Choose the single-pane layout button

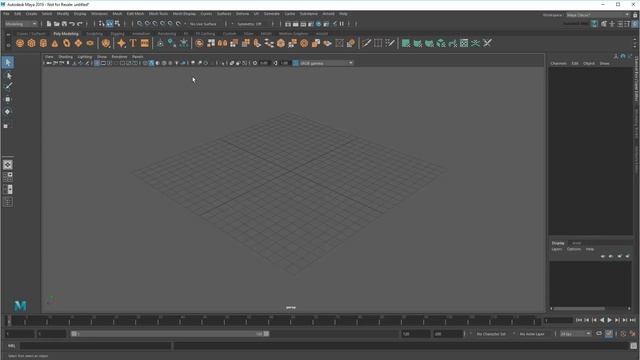tap(8, 165)
